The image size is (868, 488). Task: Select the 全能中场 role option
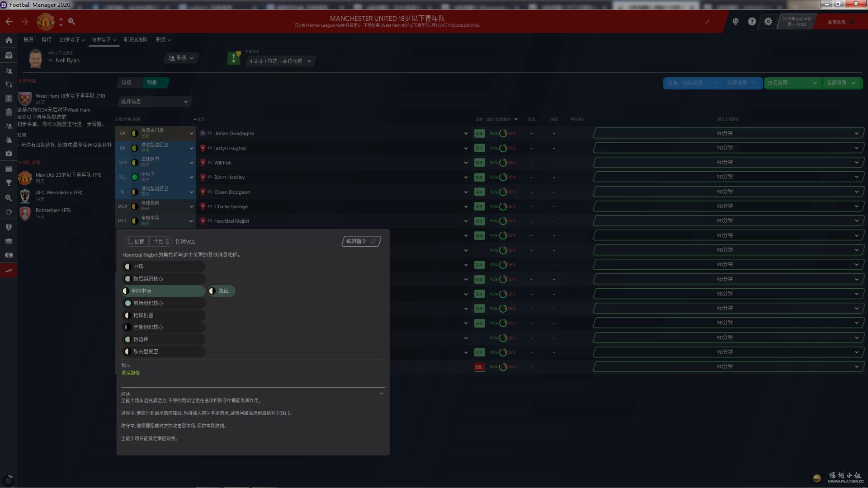(x=164, y=291)
